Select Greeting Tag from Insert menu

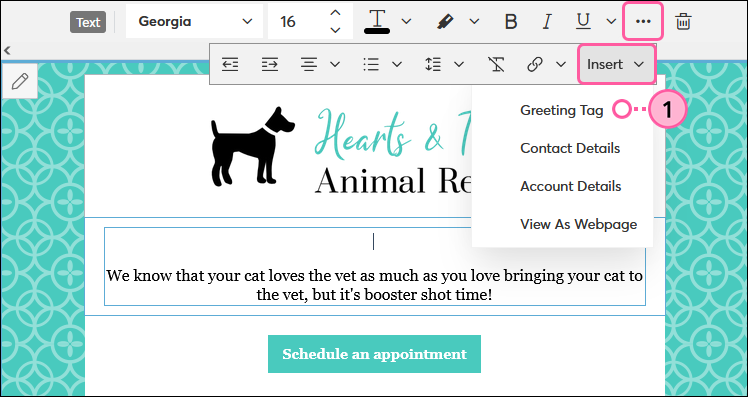[x=561, y=110]
